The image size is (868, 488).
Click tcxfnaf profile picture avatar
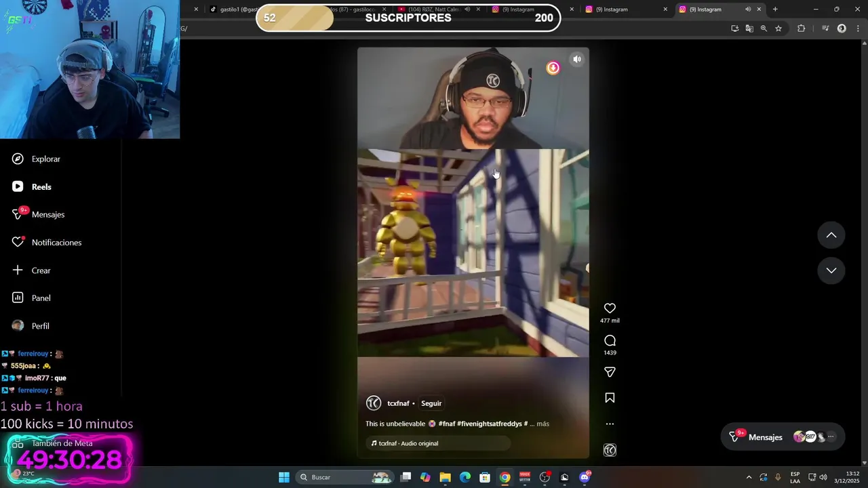(x=374, y=403)
